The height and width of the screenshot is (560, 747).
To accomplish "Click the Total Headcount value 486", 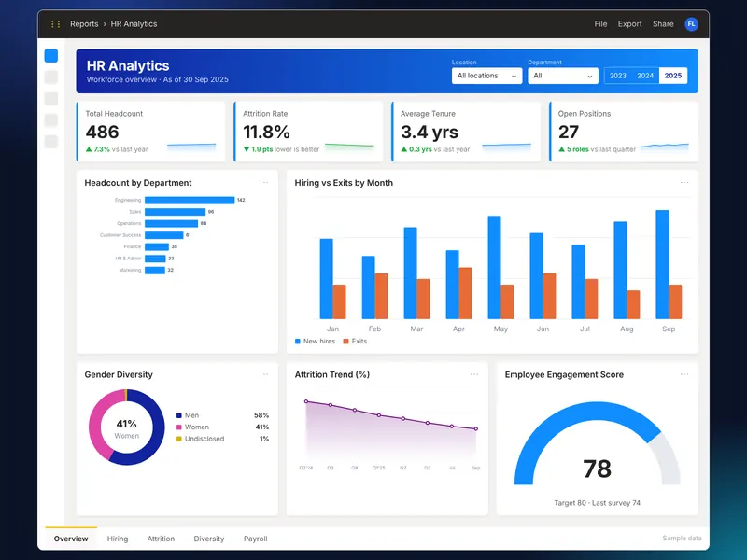I will click(x=102, y=132).
